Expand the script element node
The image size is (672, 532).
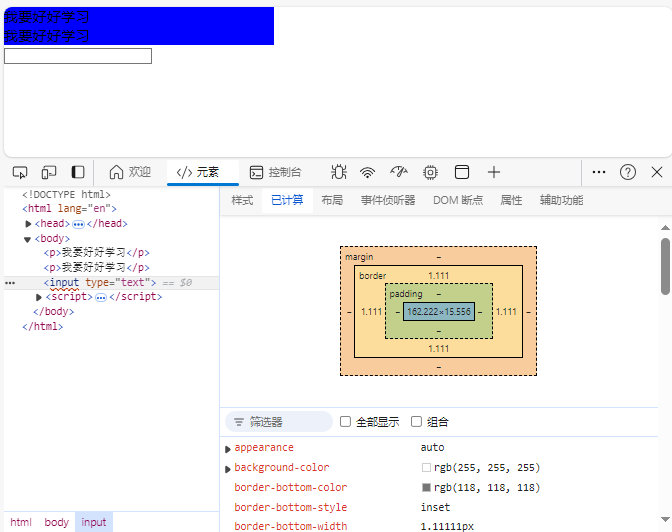(39, 297)
